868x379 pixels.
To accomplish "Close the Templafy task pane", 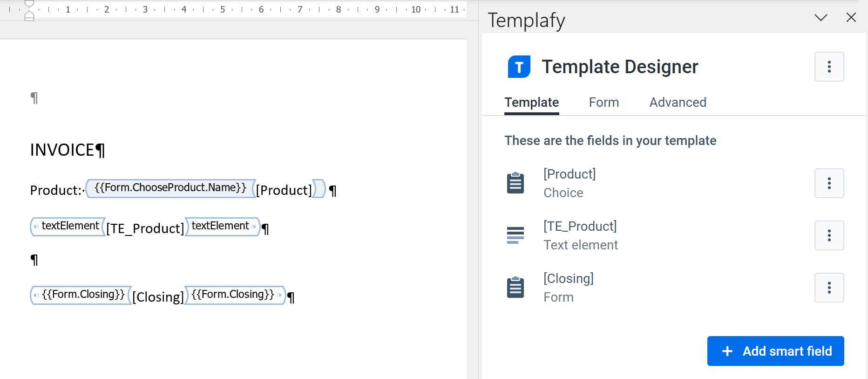I will pyautogui.click(x=851, y=18).
